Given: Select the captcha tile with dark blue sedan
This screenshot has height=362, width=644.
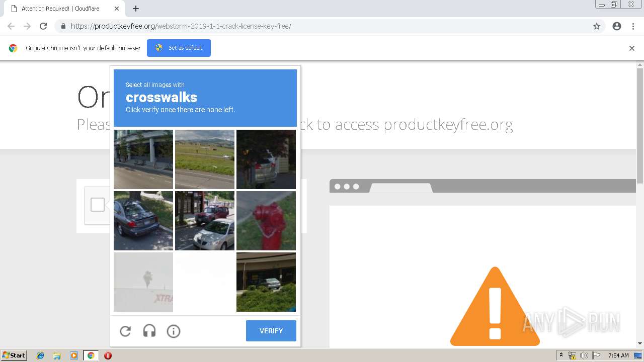Looking at the screenshot, I should click(143, 221).
